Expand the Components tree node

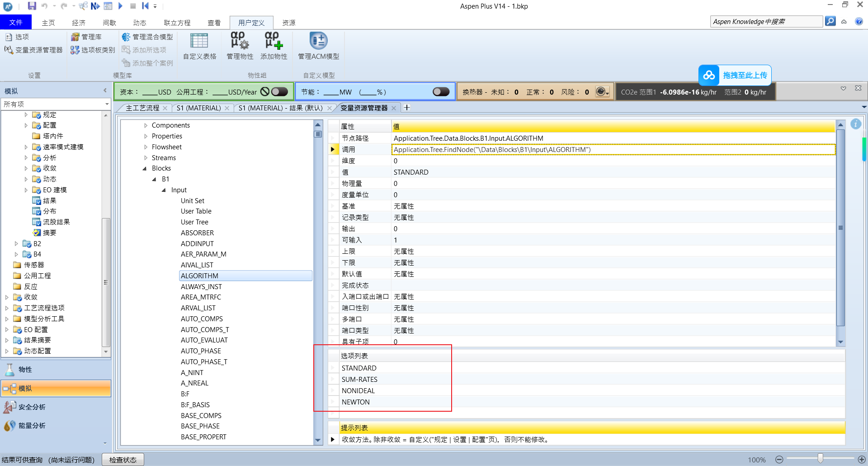(146, 125)
